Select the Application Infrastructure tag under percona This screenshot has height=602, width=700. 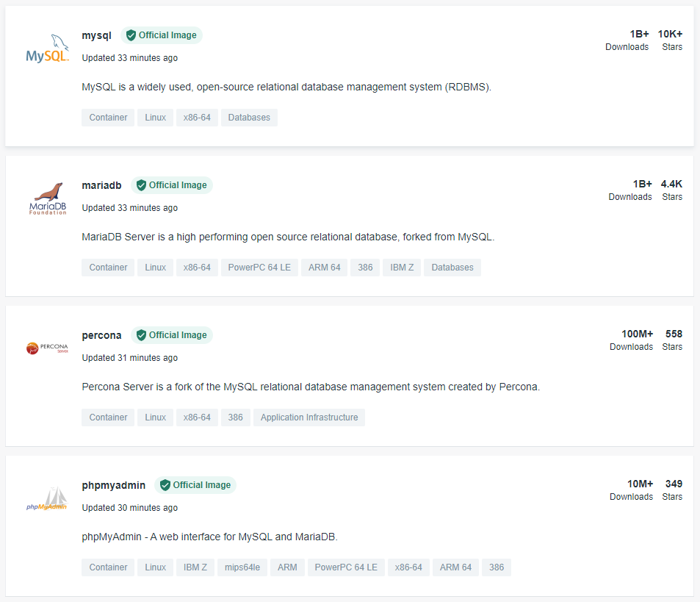pyautogui.click(x=309, y=418)
